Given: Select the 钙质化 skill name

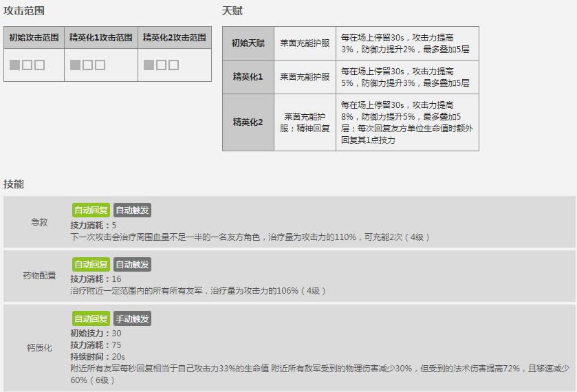Looking at the screenshot, I should pyautogui.click(x=39, y=348).
